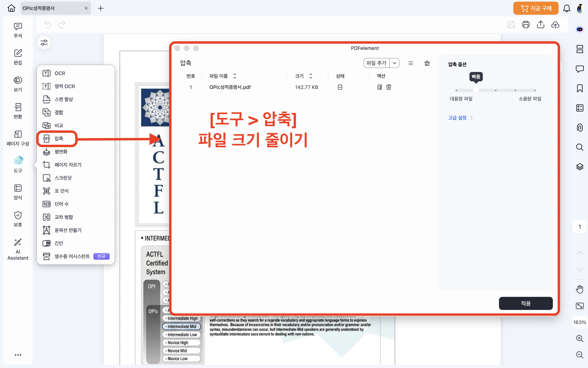Choose 결합 combine from tools menu
Screen dimensions: 588x368
tap(76, 112)
